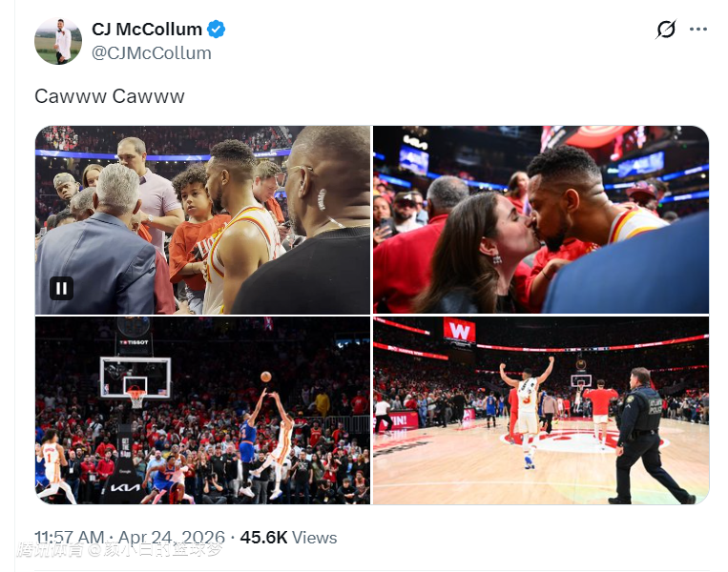
Task: Click the Grok slashed-circle icon
Action: point(666,30)
